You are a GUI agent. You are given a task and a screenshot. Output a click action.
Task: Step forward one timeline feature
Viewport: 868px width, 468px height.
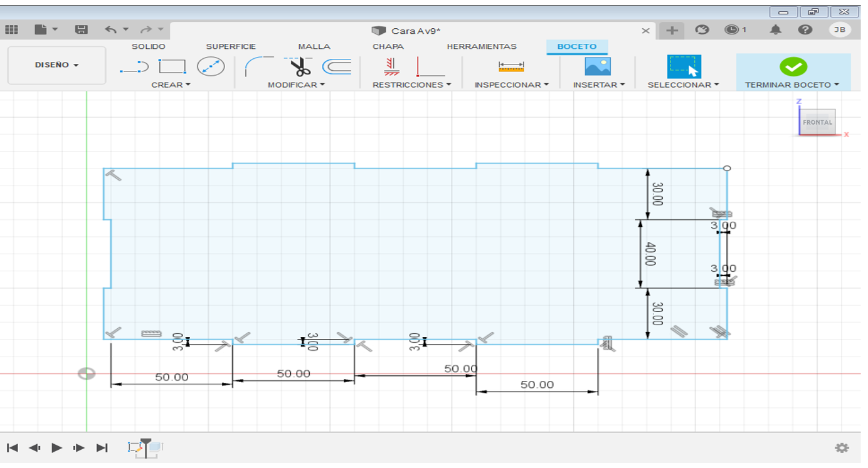click(79, 447)
